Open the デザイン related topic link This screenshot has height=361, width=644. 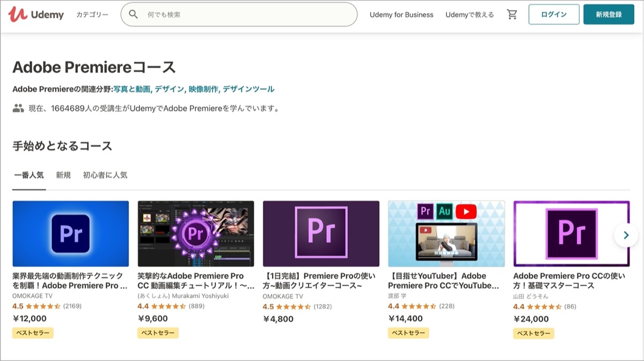coord(170,89)
